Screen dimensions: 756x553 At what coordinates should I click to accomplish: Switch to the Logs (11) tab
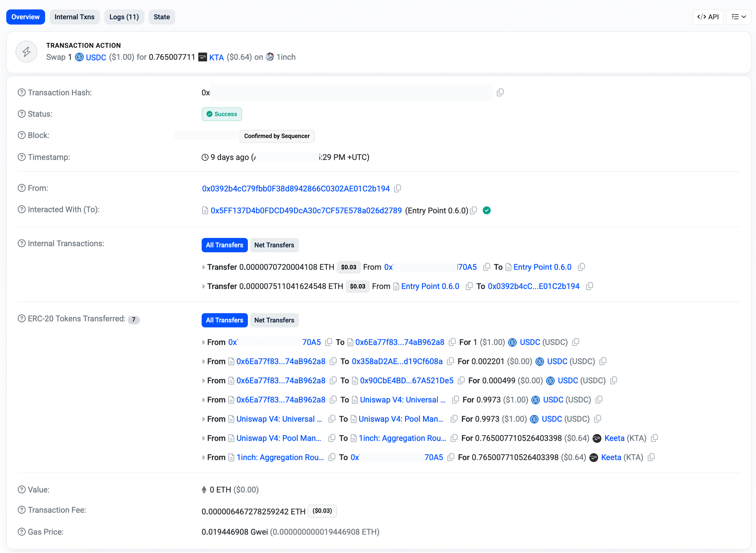(x=124, y=17)
